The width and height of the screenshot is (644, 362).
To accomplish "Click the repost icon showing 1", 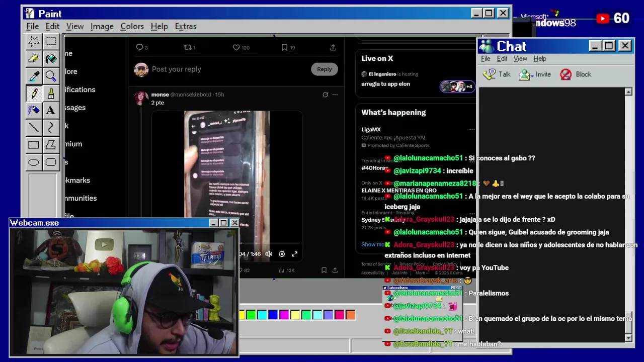I will pyautogui.click(x=187, y=47).
